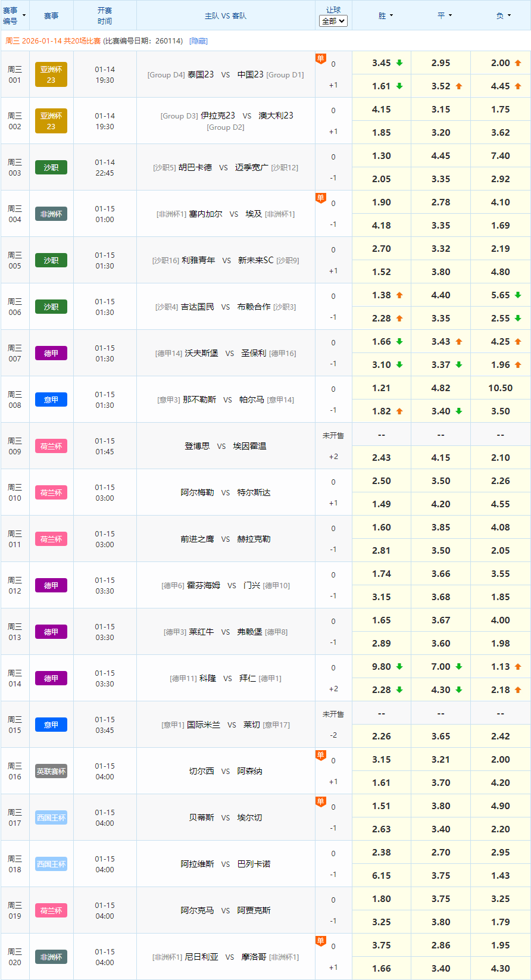Open team link 阿森纳

[249, 771]
